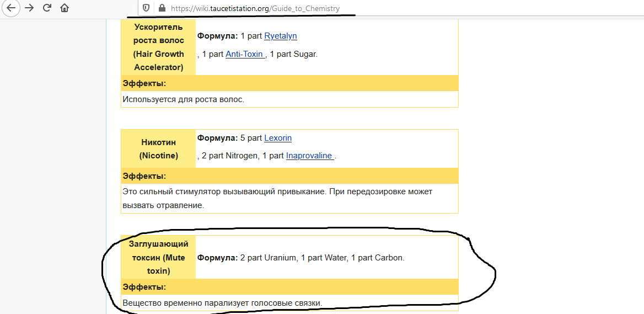The width and height of the screenshot is (644, 314).
Task: Select the Mute toxin effects description
Action: click(222, 304)
